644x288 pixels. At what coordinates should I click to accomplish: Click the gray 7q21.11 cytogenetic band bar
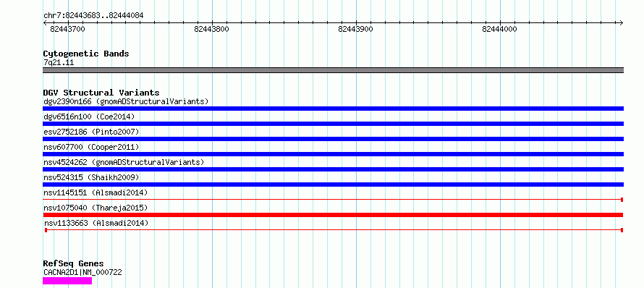(x=333, y=70)
